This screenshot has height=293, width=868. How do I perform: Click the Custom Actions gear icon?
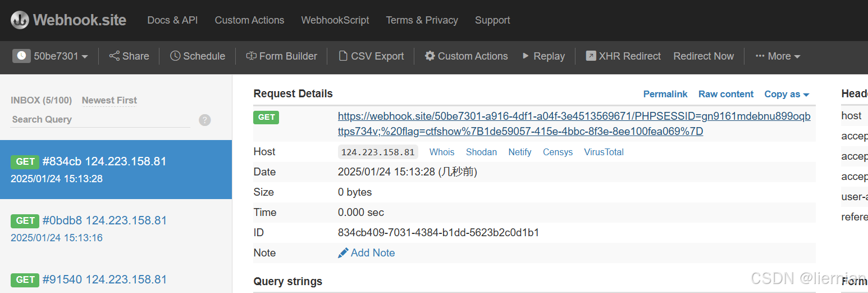pyautogui.click(x=430, y=56)
